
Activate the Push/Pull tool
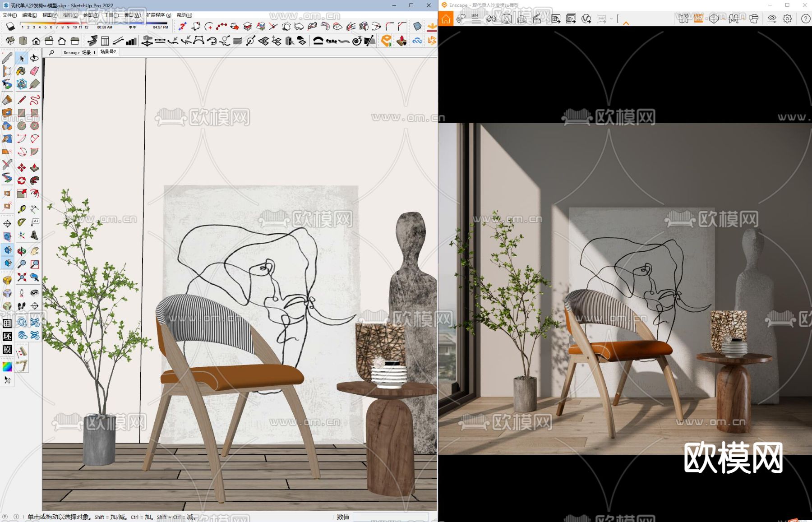point(34,168)
